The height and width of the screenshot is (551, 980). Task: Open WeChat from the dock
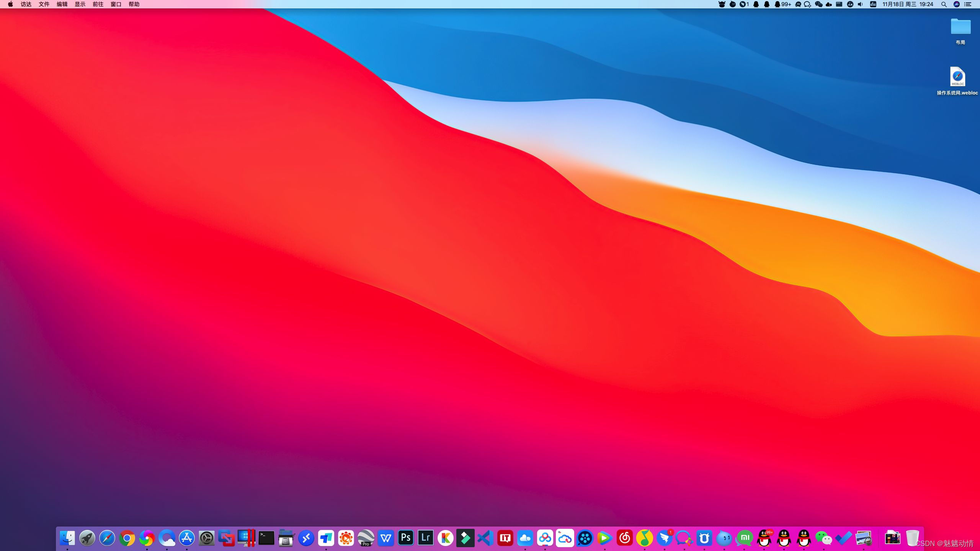pos(823,538)
